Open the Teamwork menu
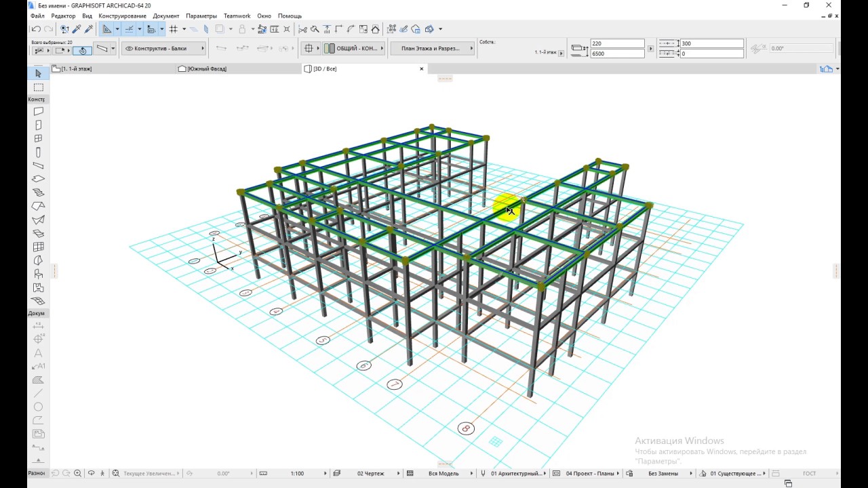Image resolution: width=868 pixels, height=488 pixels. [237, 16]
